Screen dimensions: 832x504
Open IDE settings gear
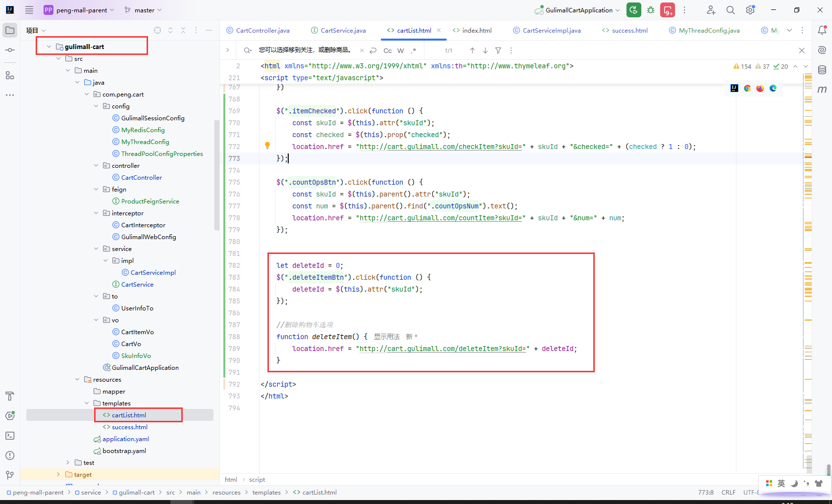[x=750, y=10]
